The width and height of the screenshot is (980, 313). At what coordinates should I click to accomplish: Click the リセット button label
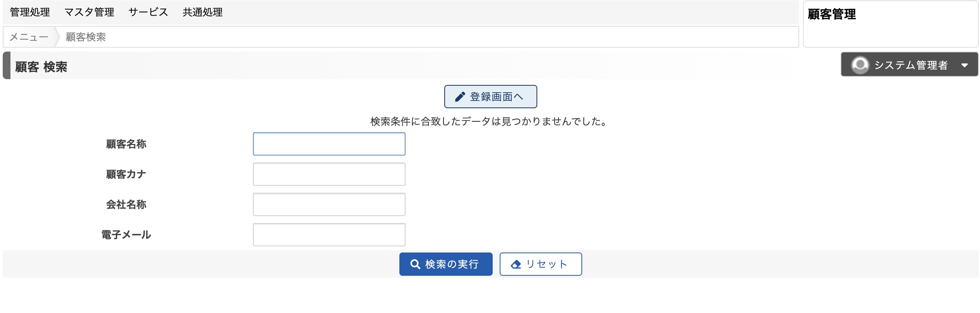[x=547, y=264]
